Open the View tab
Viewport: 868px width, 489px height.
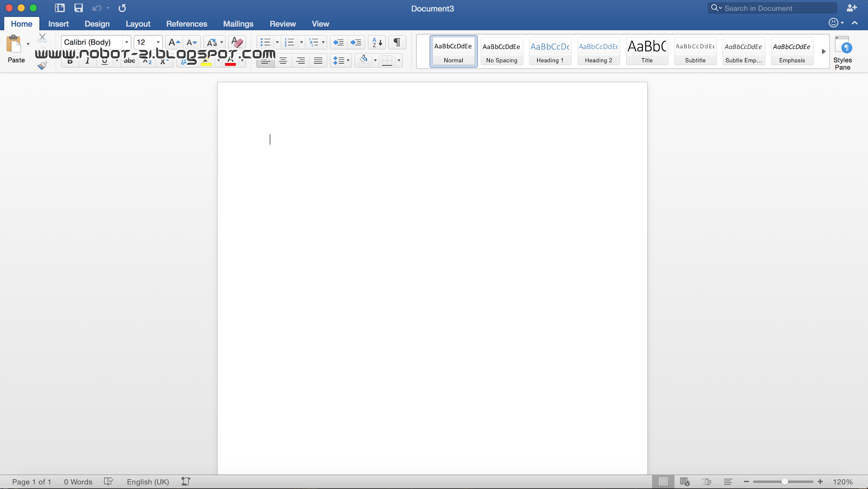pyautogui.click(x=320, y=24)
